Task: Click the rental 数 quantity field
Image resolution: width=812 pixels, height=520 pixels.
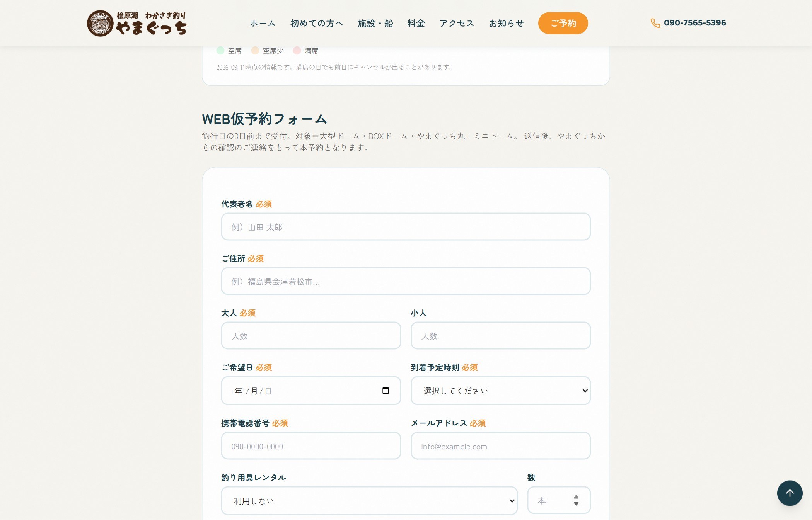Action: [x=559, y=500]
